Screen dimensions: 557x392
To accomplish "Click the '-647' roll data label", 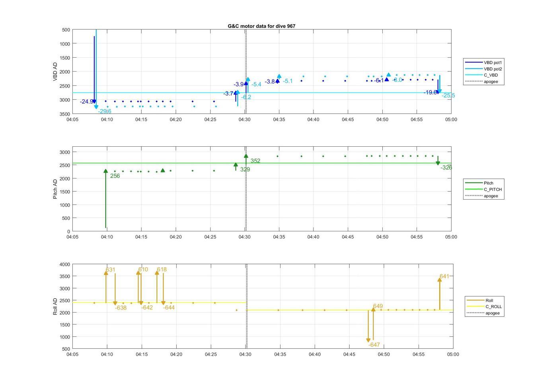I will [374, 345].
